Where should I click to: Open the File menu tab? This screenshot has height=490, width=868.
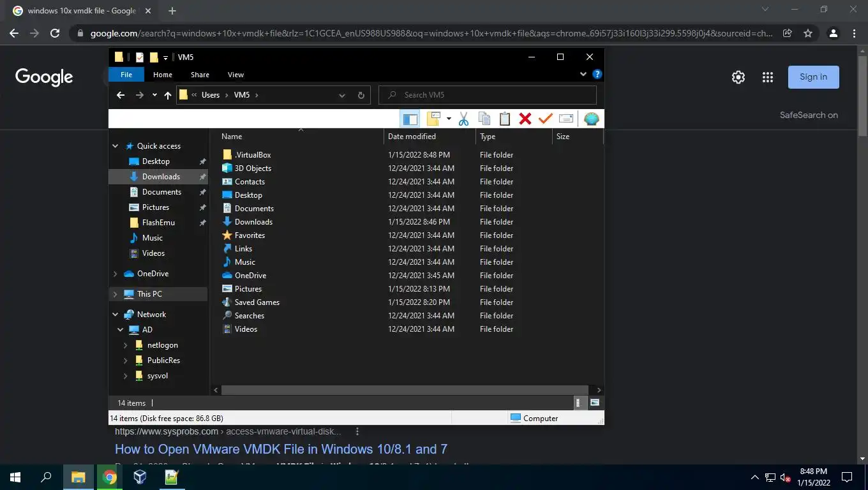[x=126, y=75]
